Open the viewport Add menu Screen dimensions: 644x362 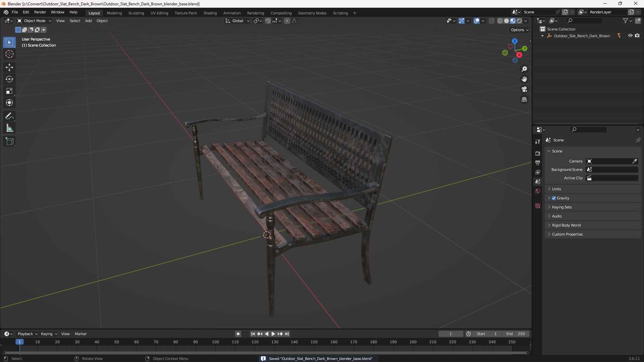tap(88, 21)
